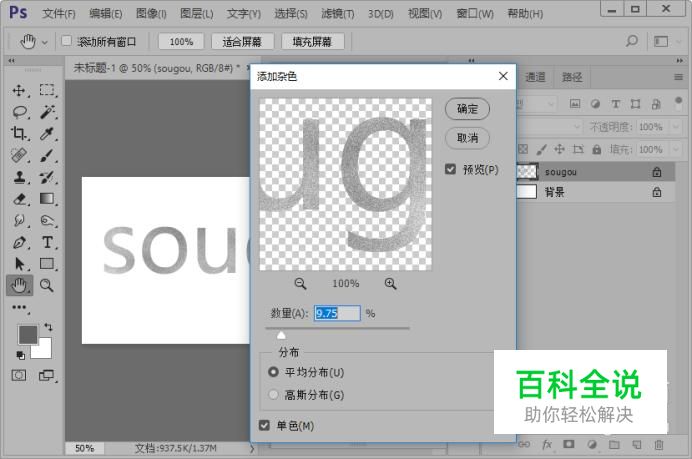Select the Rectangle shape tool
The image size is (692, 459).
[46, 263]
